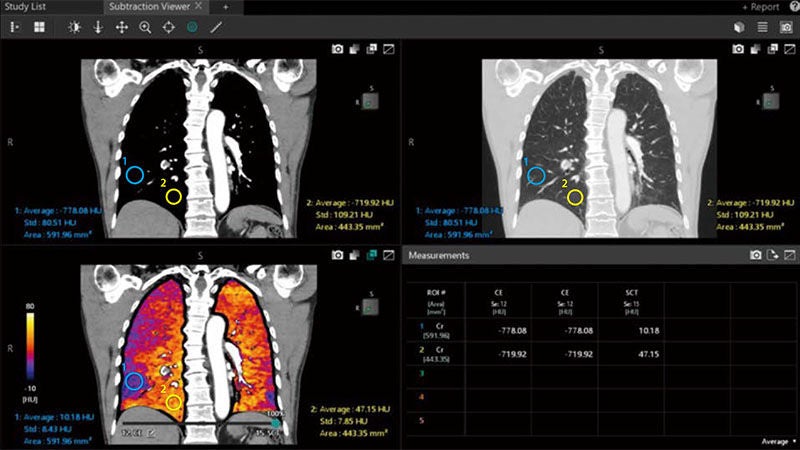The height and width of the screenshot is (450, 800).
Task: Export the measurements table
Action: (x=772, y=255)
